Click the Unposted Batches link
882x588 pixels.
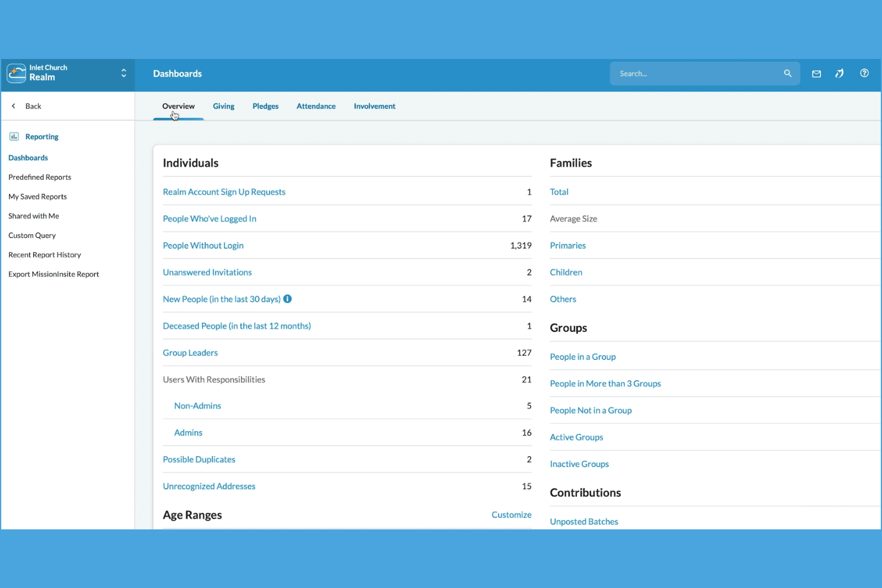click(x=584, y=521)
